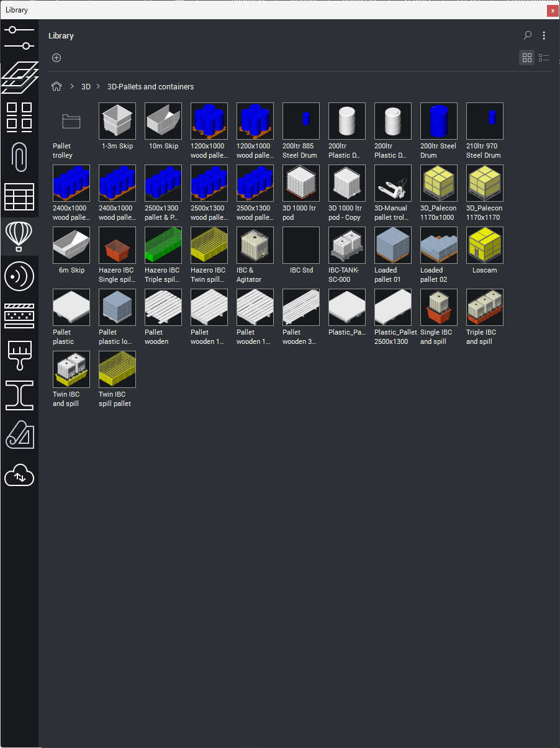Click the paperclip Attachments panel icon
This screenshot has width=560, height=748.
click(19, 156)
